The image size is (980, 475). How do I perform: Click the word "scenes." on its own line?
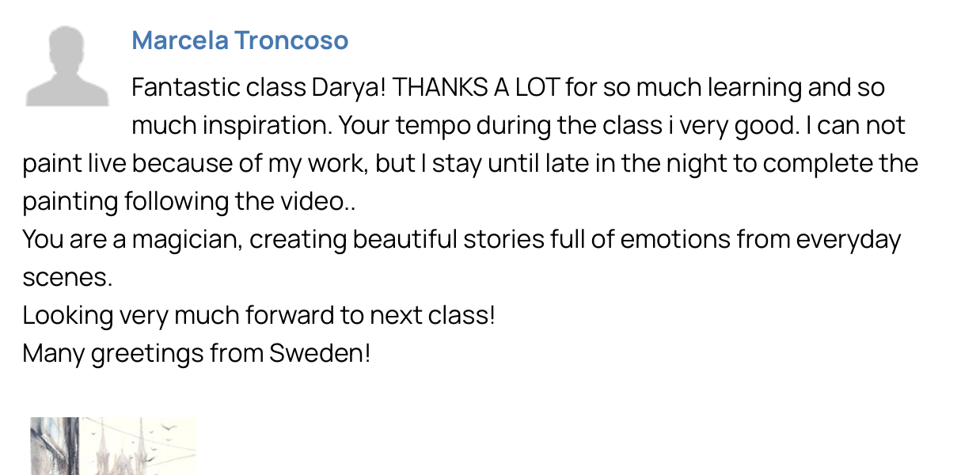[67, 277]
